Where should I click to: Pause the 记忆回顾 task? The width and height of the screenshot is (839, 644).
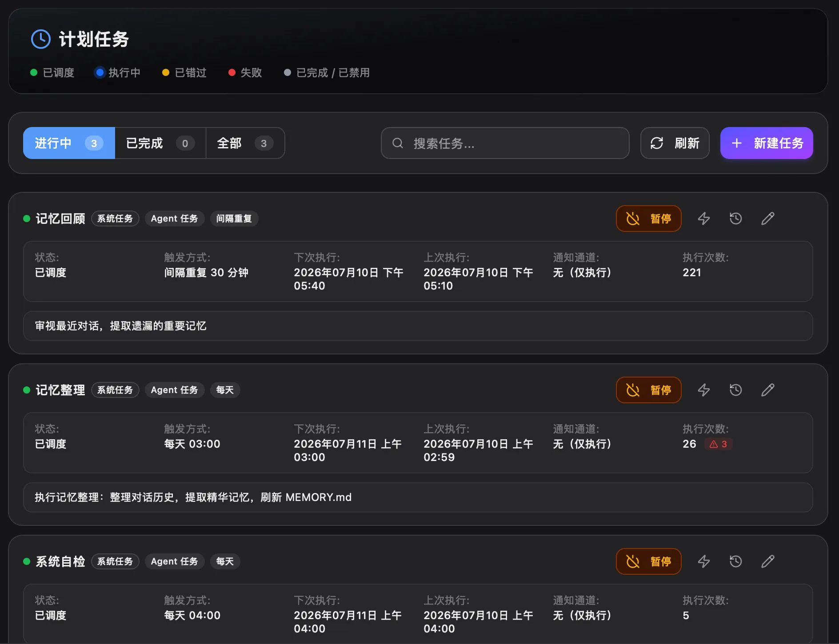(x=648, y=219)
